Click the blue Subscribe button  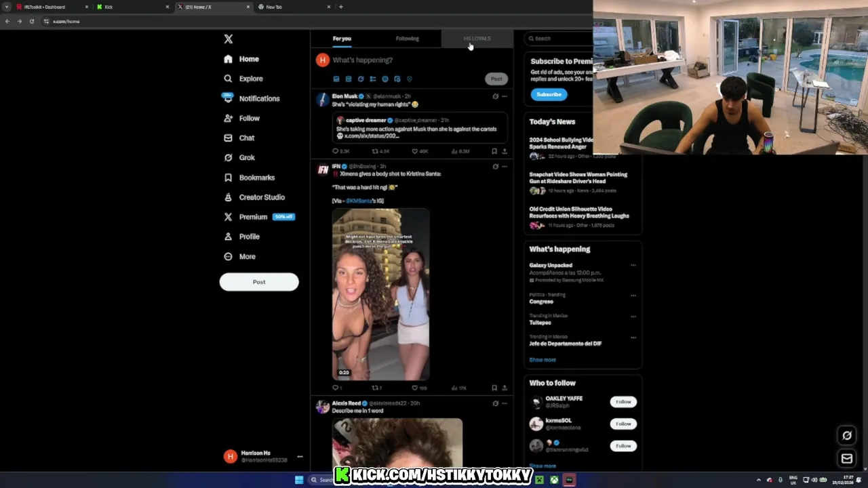(x=549, y=94)
